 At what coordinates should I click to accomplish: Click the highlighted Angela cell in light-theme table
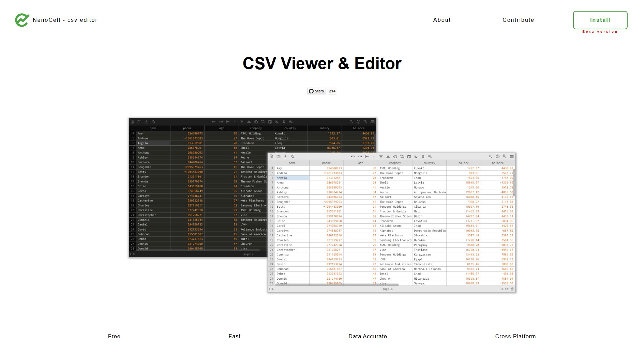point(292,178)
